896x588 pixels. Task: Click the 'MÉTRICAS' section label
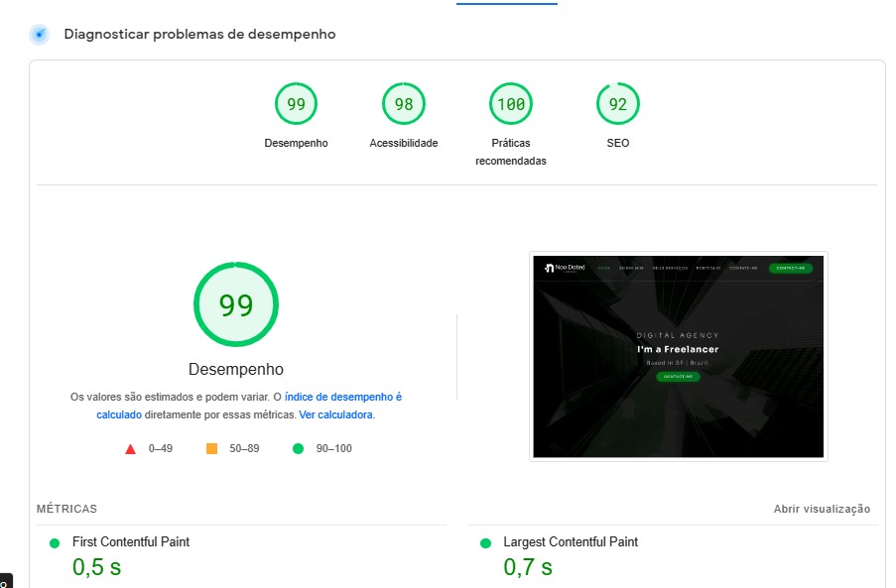click(x=66, y=509)
